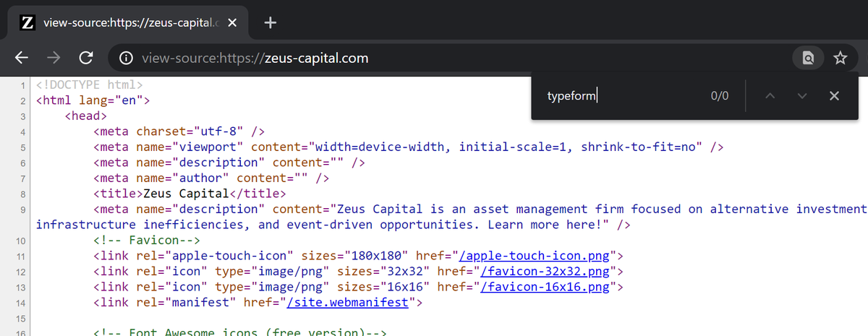Focus the address bar URL
The image size is (868, 336).
click(255, 58)
